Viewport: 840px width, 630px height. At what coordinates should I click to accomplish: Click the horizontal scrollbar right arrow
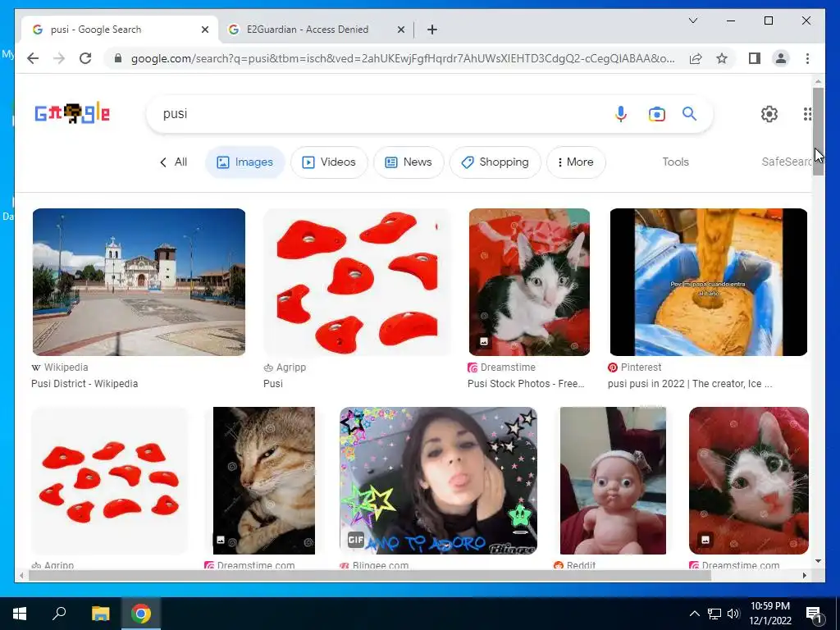tap(804, 575)
